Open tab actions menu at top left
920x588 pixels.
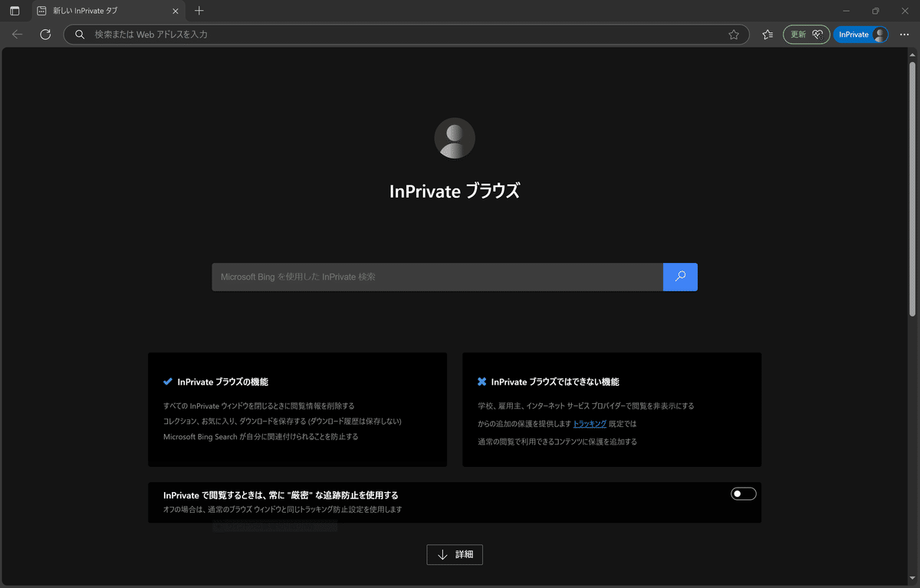(15, 11)
